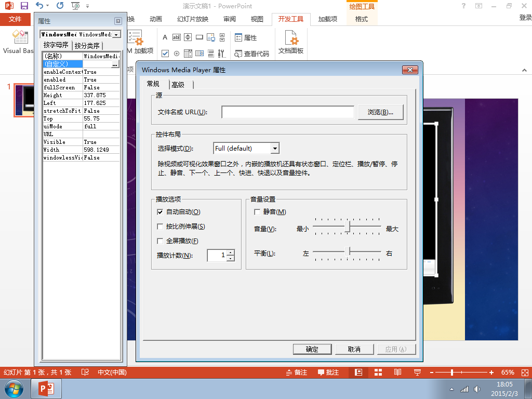
Task: Open the 文件 File menu
Action: (x=15, y=19)
